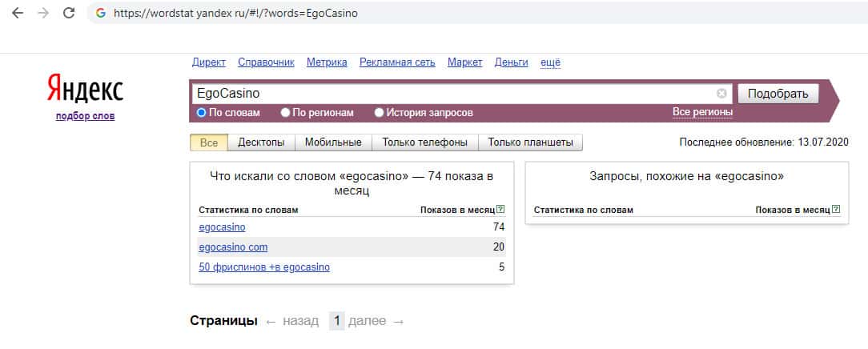Open the ещё services menu
This screenshot has height=349, width=868.
coord(550,62)
